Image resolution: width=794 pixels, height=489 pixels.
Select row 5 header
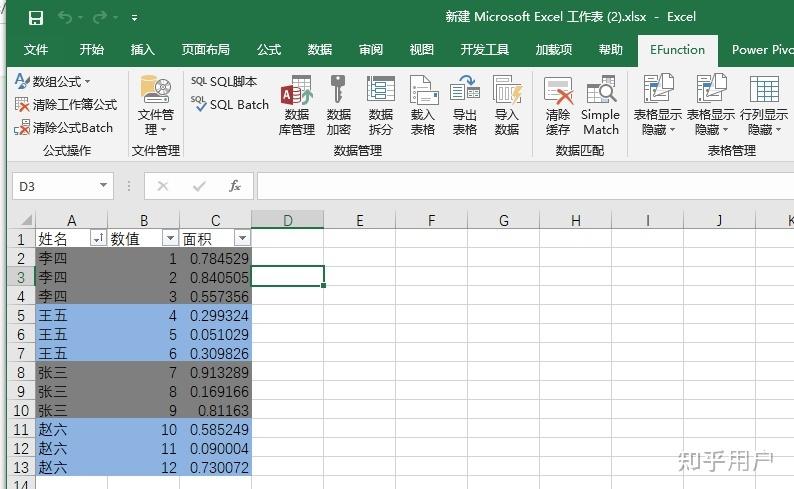[x=21, y=315]
